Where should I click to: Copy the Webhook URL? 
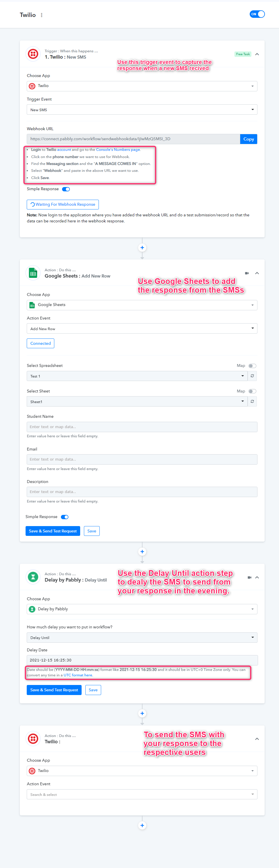click(249, 139)
